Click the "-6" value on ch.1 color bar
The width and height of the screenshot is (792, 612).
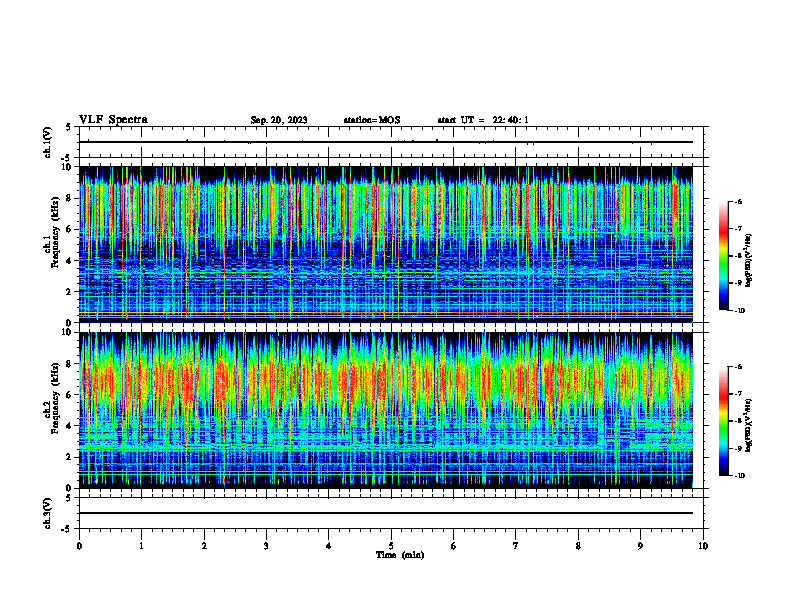(738, 202)
